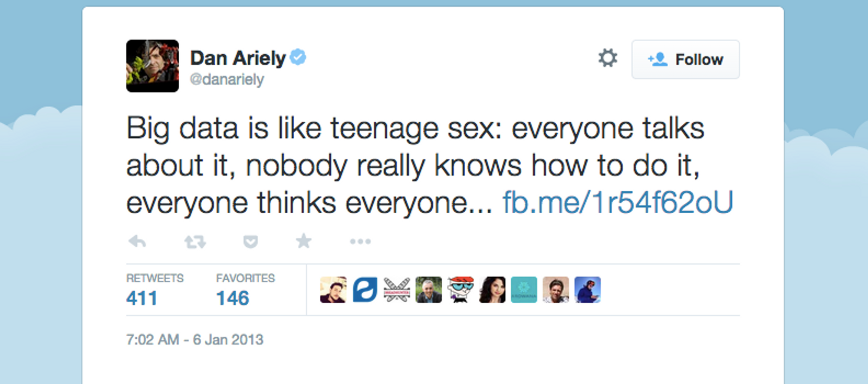This screenshot has height=384, width=868.
Task: Click the dark-haired woman's avatar
Action: coord(492,290)
